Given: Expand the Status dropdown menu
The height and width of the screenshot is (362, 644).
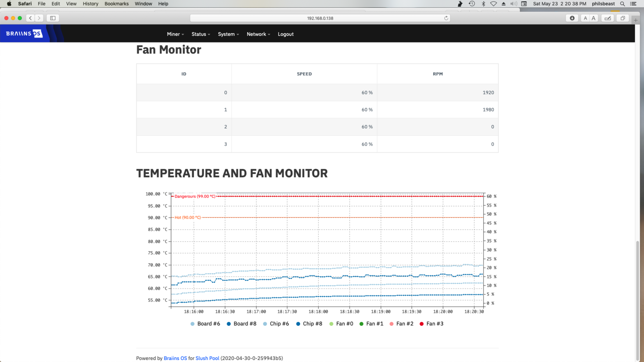Looking at the screenshot, I should click(201, 34).
